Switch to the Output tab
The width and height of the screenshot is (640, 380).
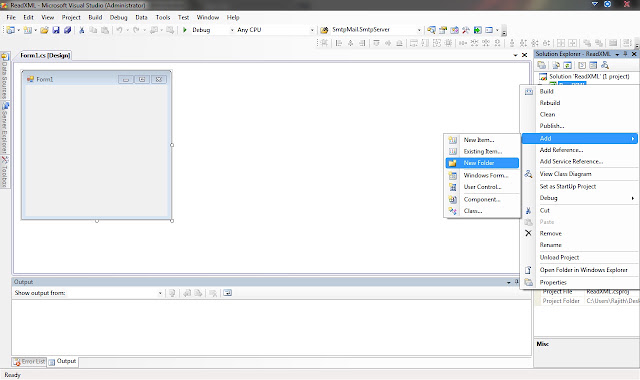(x=62, y=362)
